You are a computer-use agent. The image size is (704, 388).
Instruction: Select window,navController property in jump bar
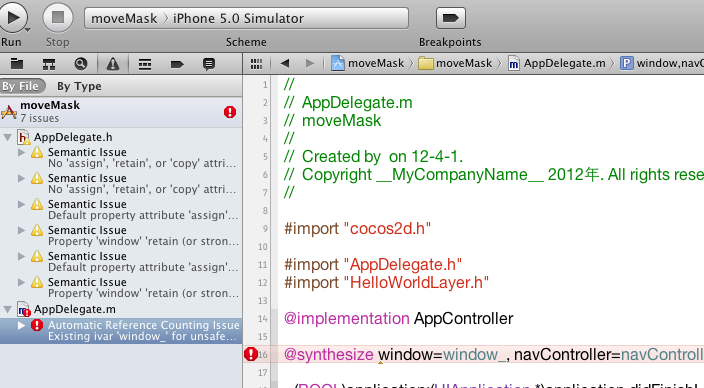(x=662, y=63)
